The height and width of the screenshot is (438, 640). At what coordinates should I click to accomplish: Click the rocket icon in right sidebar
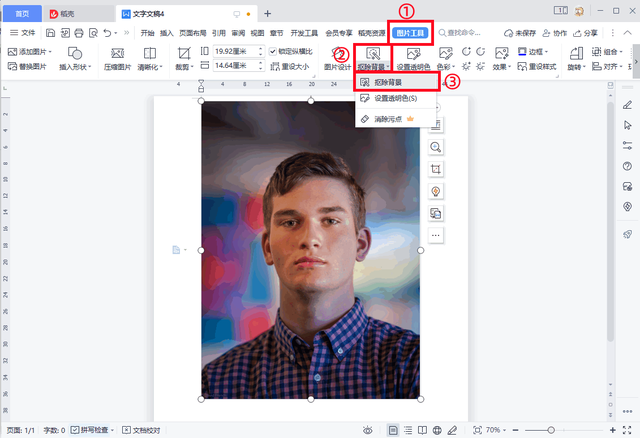coord(627,234)
